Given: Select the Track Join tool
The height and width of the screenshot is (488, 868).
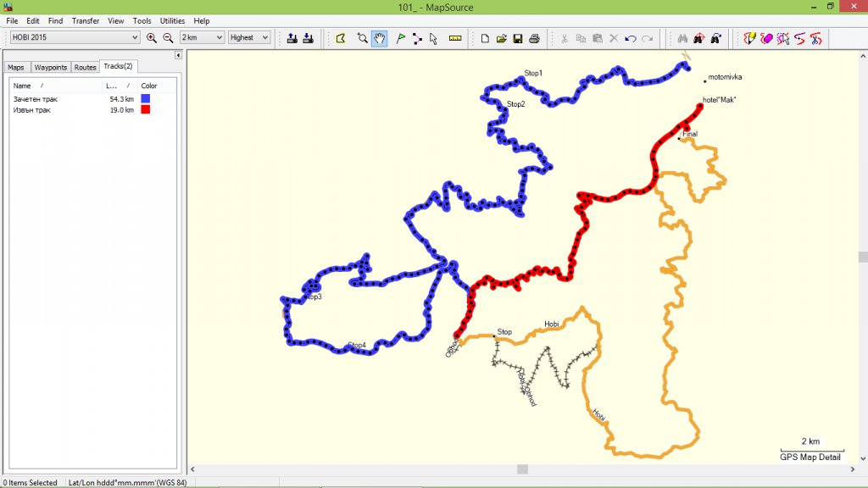Looking at the screenshot, I should click(x=799, y=38).
